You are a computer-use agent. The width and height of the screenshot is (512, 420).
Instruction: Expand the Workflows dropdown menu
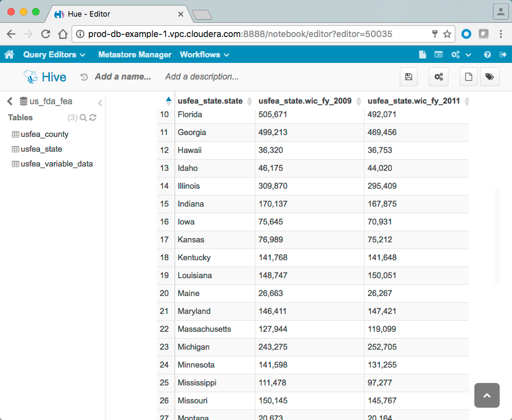tap(204, 55)
